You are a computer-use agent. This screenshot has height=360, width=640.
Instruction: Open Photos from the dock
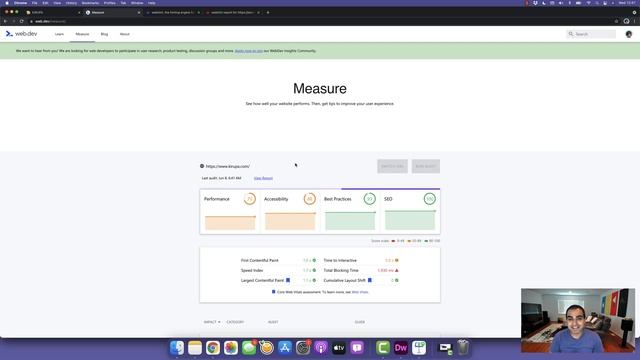pyautogui.click(x=231, y=348)
